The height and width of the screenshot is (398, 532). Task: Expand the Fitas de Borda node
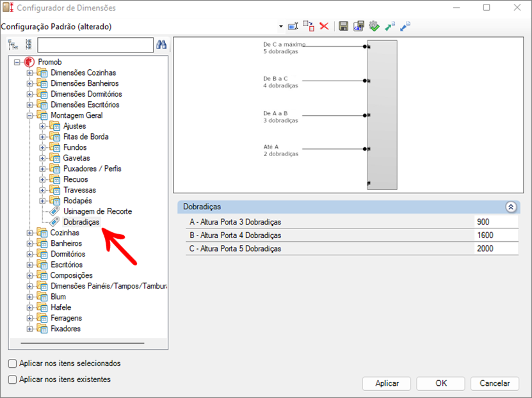click(42, 137)
